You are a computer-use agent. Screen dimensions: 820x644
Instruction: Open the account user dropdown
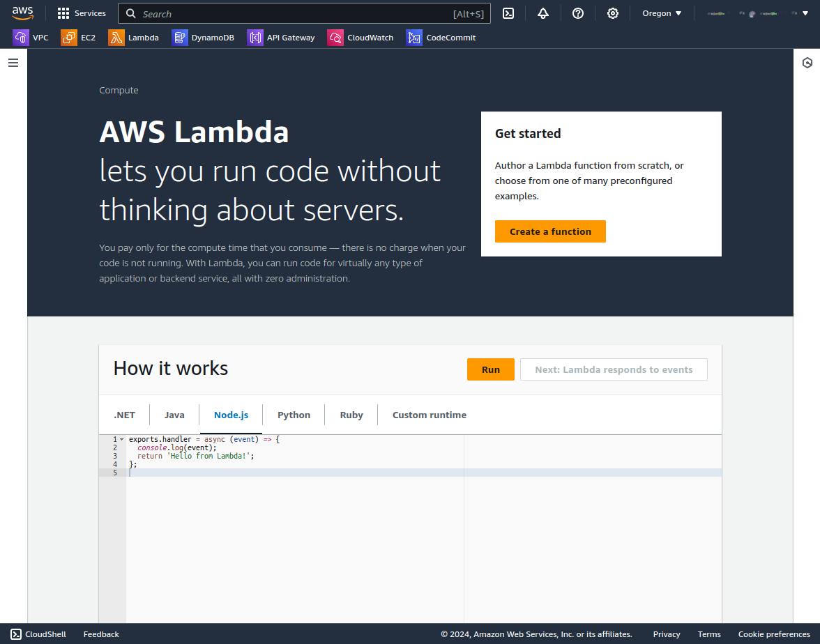[x=757, y=14]
